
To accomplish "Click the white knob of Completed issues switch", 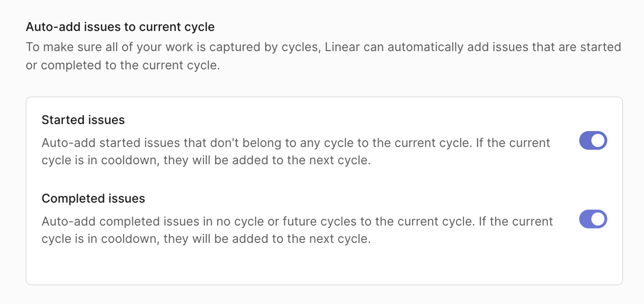I will (x=598, y=219).
